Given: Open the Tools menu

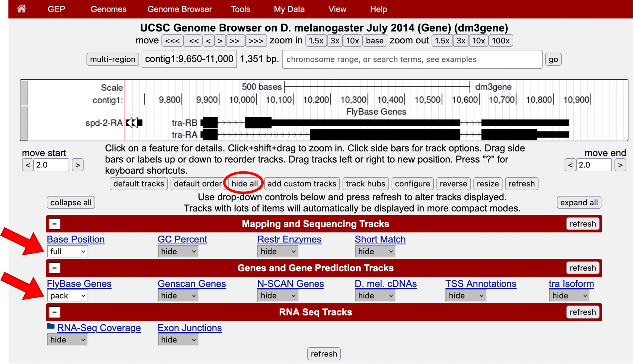Looking at the screenshot, I should (x=240, y=9).
